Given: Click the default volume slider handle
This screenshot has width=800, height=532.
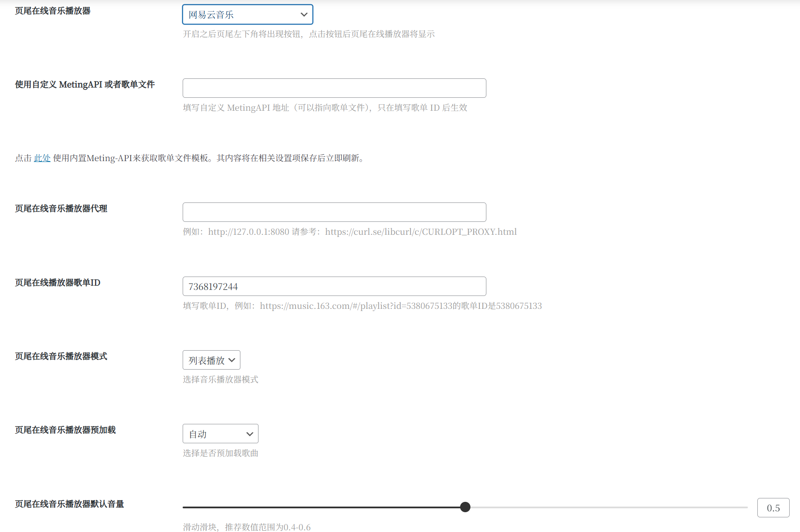Looking at the screenshot, I should point(465,507).
